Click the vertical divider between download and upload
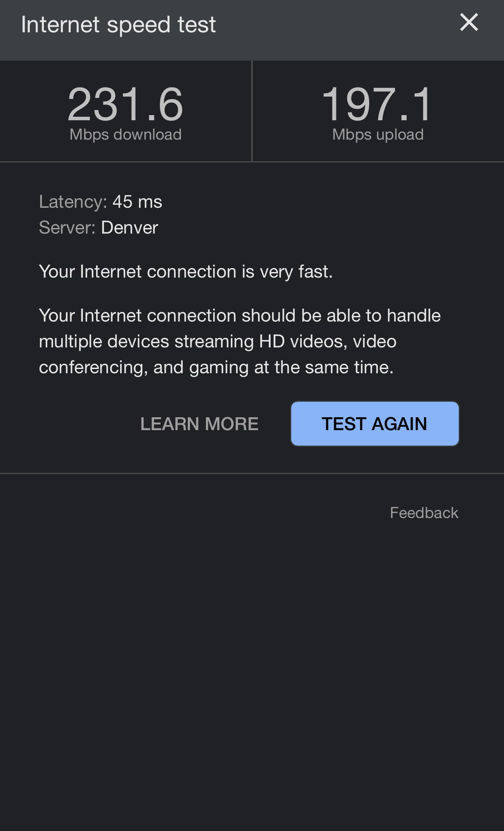This screenshot has height=831, width=504. click(x=252, y=111)
